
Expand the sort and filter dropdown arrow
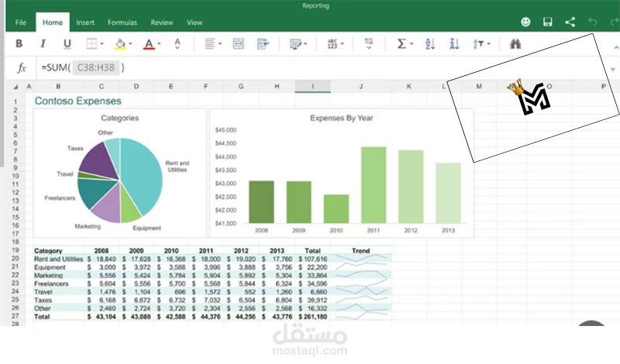click(x=489, y=43)
